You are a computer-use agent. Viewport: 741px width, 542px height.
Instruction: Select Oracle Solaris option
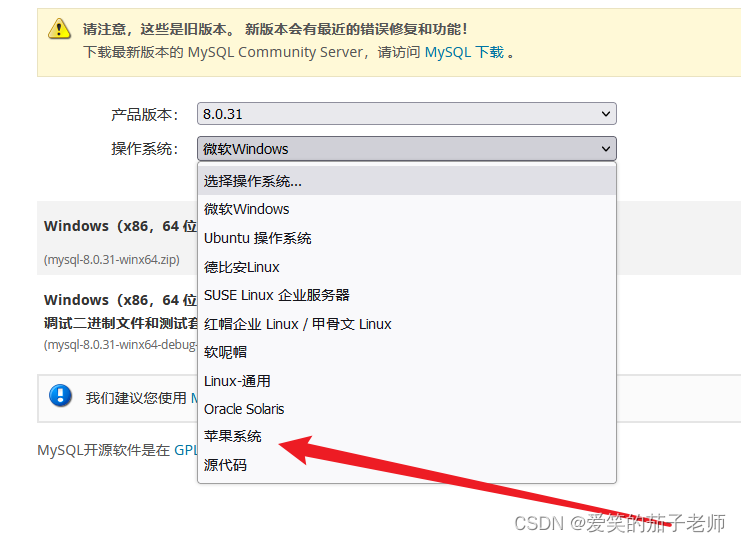pos(406,409)
